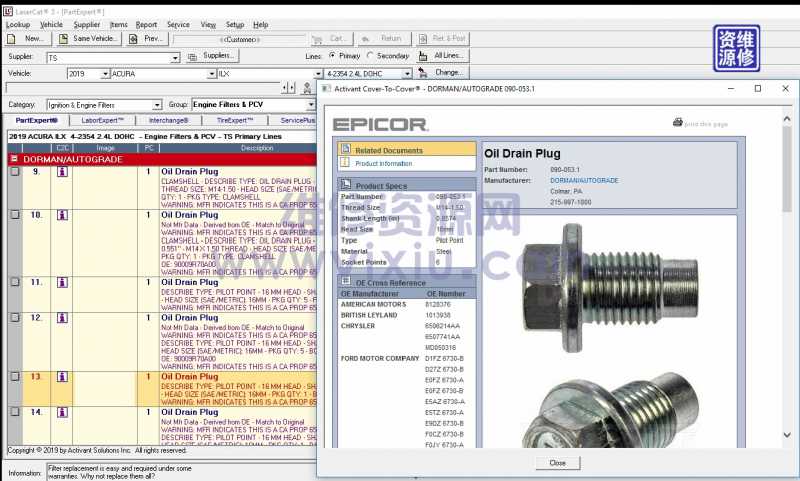This screenshot has width=800, height=481.
Task: Click scroll down arrow in Cover-To-Cover window
Action: click(787, 435)
